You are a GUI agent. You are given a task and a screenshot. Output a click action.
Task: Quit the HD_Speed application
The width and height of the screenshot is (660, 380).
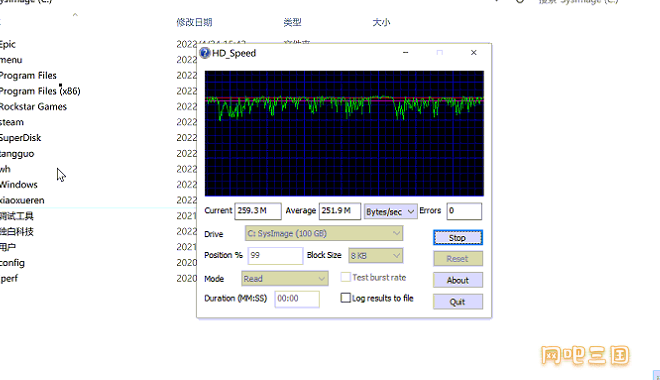click(x=458, y=302)
